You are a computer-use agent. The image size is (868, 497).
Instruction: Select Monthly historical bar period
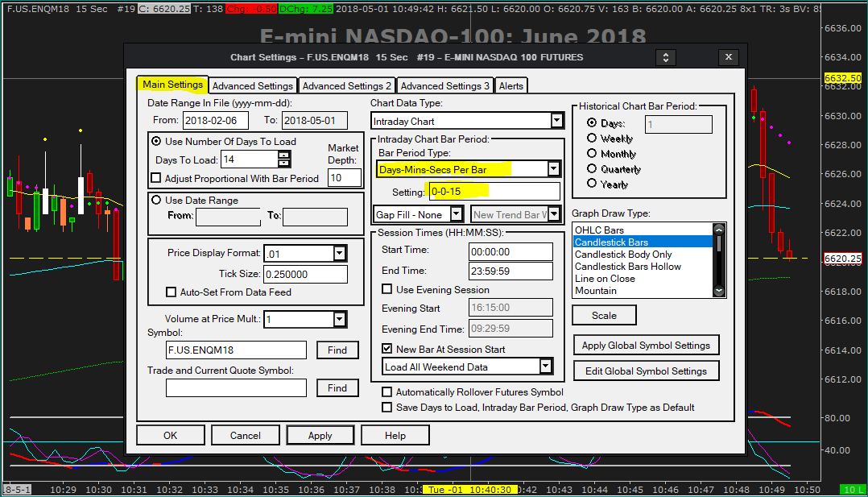click(592, 154)
